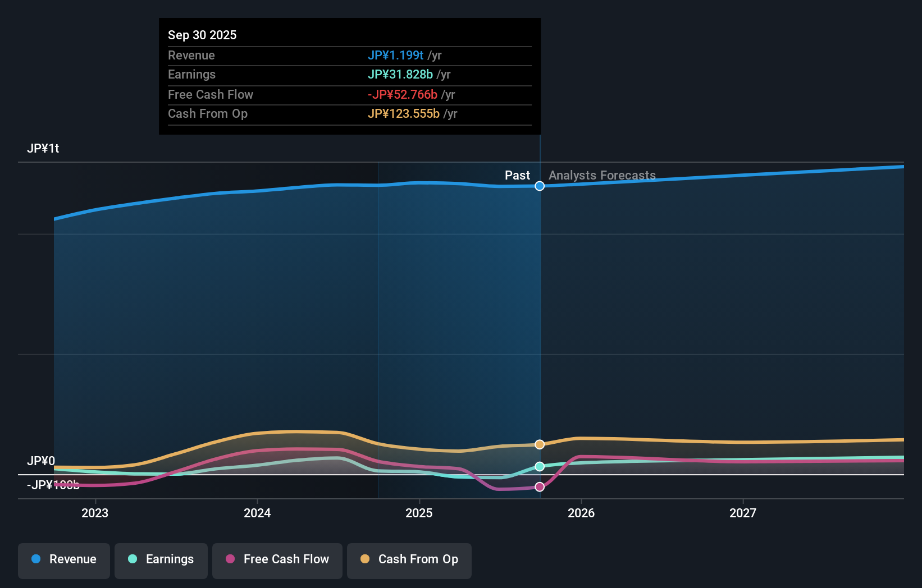Switch to the Analysts Forecasts section
This screenshot has width=922, height=588.
602,175
